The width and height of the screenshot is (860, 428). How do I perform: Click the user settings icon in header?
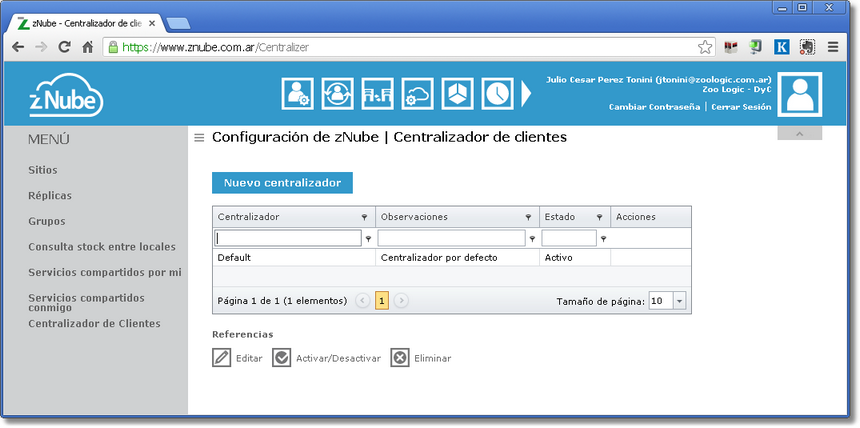298,93
